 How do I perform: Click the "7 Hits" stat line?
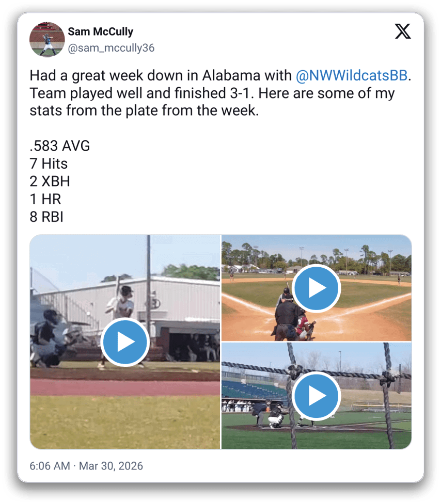click(x=49, y=164)
